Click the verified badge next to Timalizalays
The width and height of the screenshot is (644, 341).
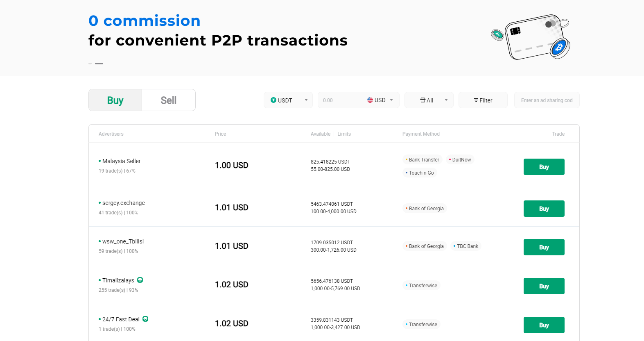click(140, 280)
